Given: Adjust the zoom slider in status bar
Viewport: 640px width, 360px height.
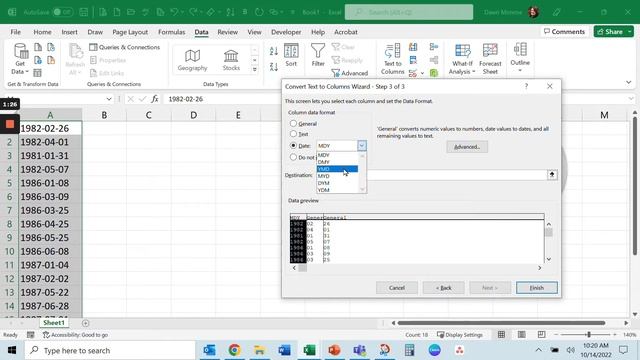Looking at the screenshot, I should pos(589,335).
